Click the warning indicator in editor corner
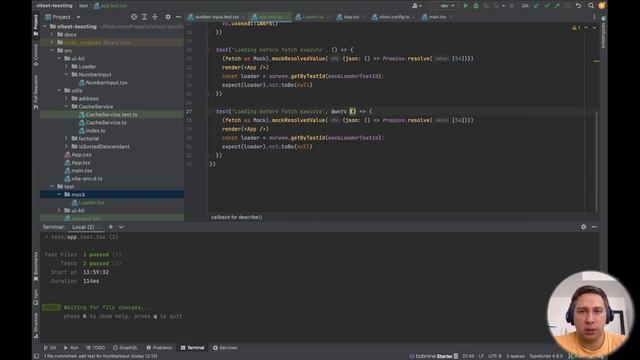640x360 pixels. [x=576, y=28]
